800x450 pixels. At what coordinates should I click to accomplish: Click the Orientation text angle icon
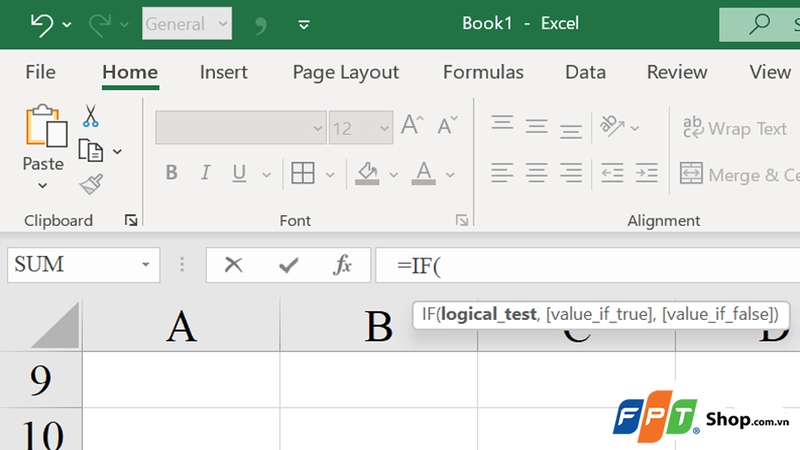click(612, 126)
